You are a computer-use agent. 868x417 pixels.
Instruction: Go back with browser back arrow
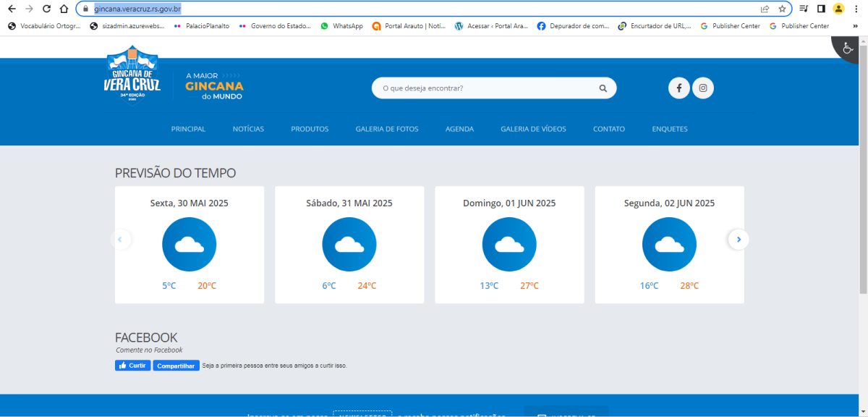pos(11,9)
